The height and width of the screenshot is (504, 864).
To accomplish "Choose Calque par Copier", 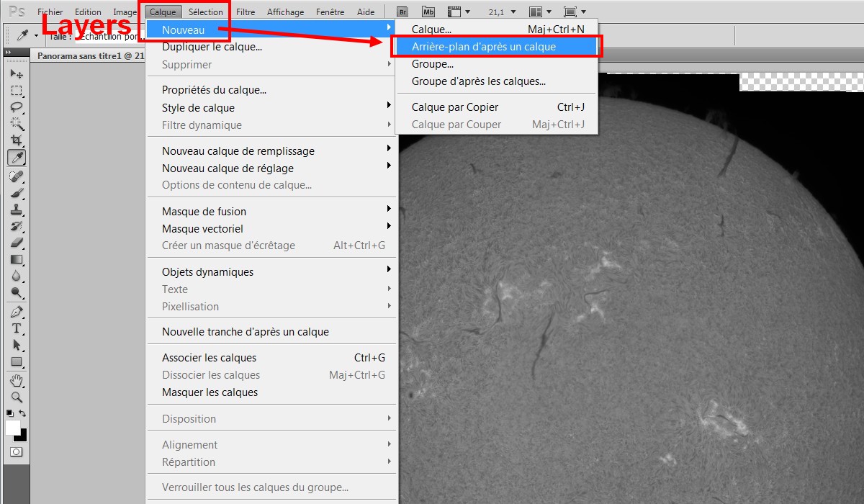I will click(497, 107).
